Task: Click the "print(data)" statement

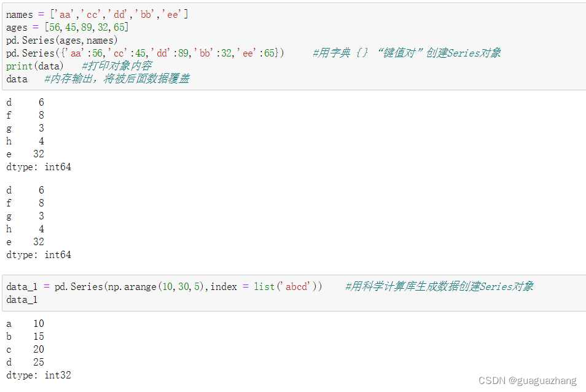Action: [x=35, y=66]
